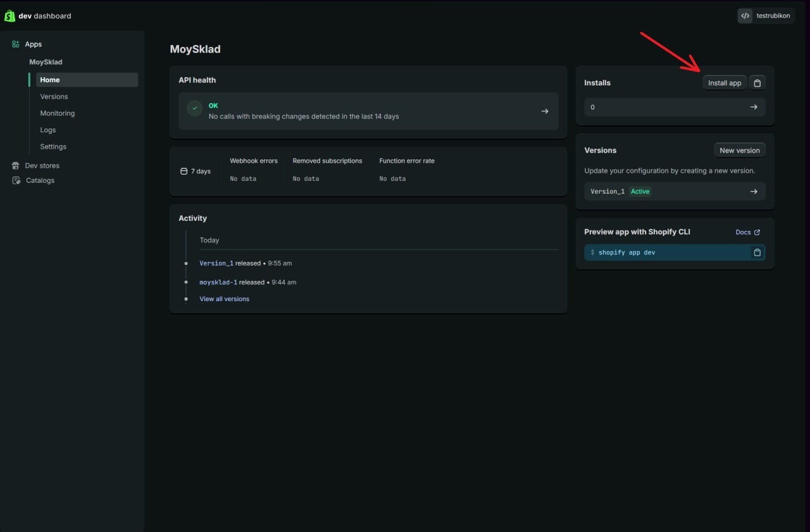Viewport: 810px width, 532px height.
Task: Click the Function error rate metric
Action: coord(407,170)
